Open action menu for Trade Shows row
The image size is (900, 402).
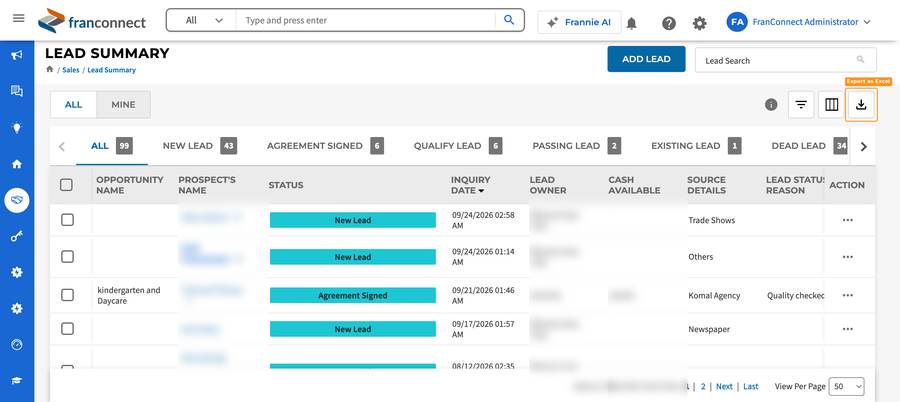pos(848,220)
